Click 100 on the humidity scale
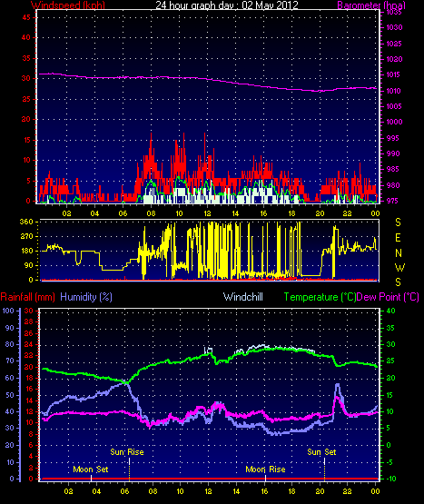Viewport: 424px width, 504px height. point(8,311)
